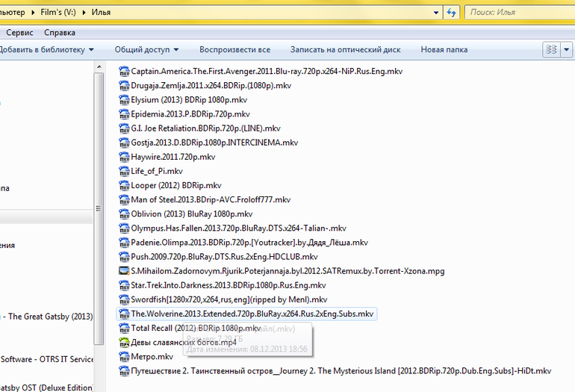575x392 pixels.
Task: Click the green Девы славянских богов.mp4 icon
Action: pyautogui.click(x=125, y=342)
